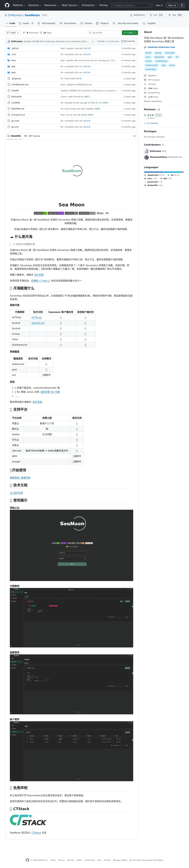189x868 pixels.
Task: Switch to the Actions tab
Action: (87, 23)
